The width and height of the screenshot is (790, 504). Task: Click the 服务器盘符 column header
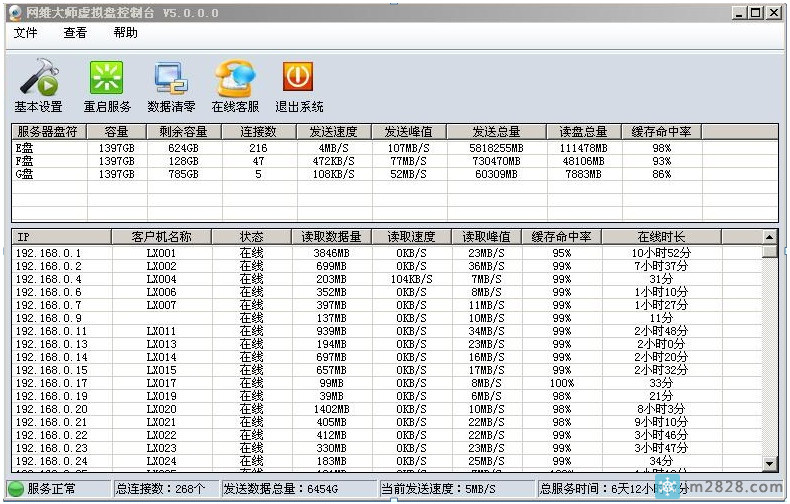click(49, 131)
